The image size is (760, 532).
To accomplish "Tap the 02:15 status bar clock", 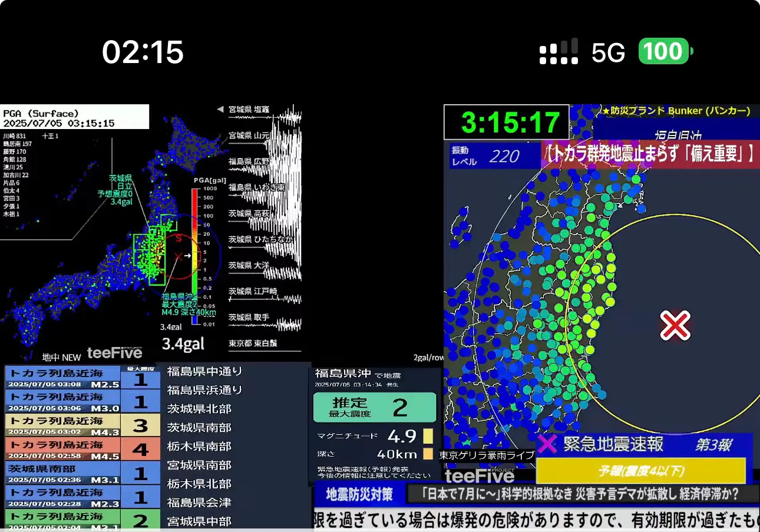I will tap(143, 52).
